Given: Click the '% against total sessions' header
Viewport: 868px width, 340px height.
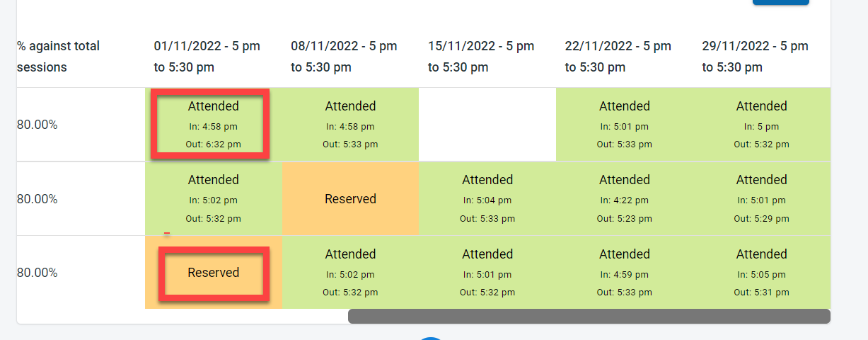Looking at the screenshot, I should pyautogui.click(x=59, y=57).
